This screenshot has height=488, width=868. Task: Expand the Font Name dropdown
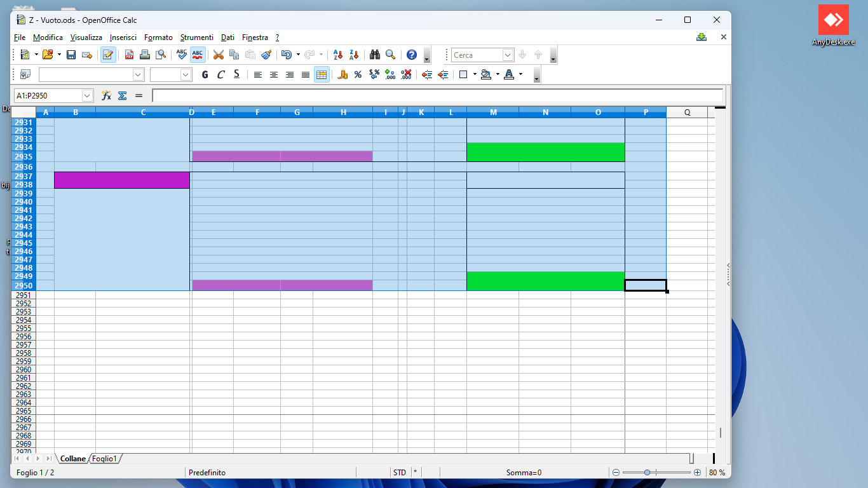139,74
